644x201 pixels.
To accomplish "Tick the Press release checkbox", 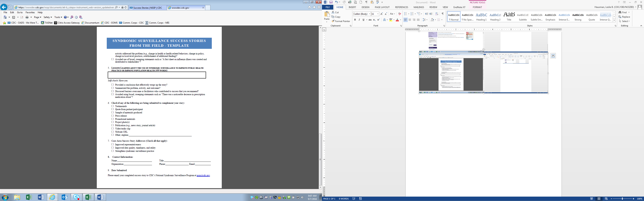I will [x=113, y=116].
